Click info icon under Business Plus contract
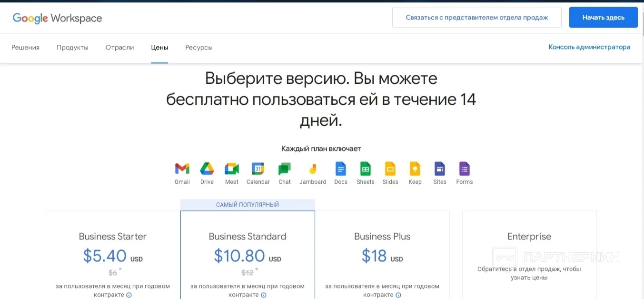 (398, 295)
